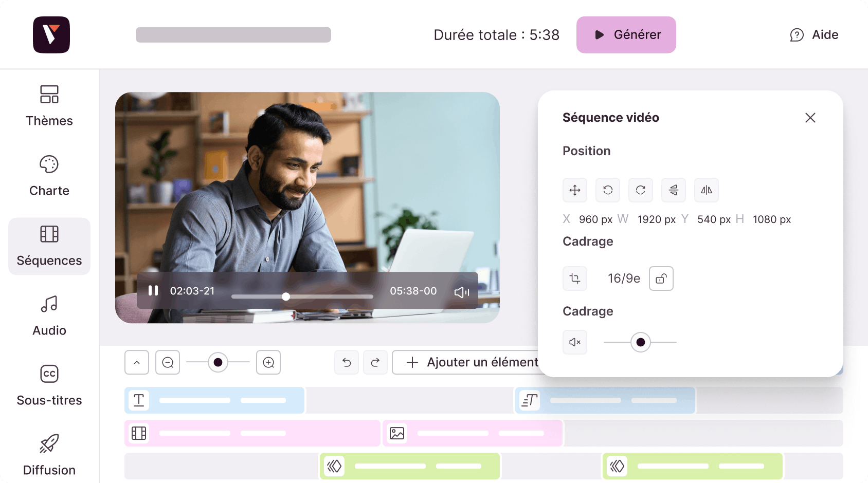Toggle player volume speaker icon
868x483 pixels.
click(462, 292)
